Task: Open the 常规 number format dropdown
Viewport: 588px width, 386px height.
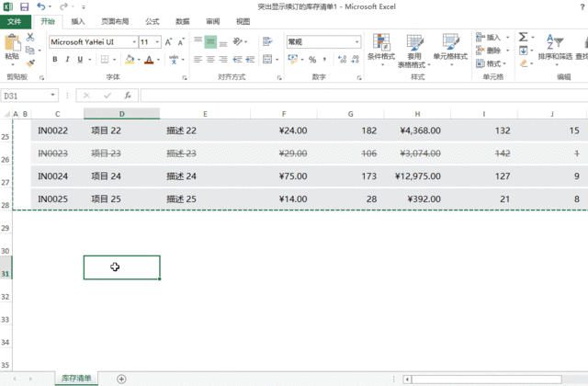Action: tap(359, 42)
